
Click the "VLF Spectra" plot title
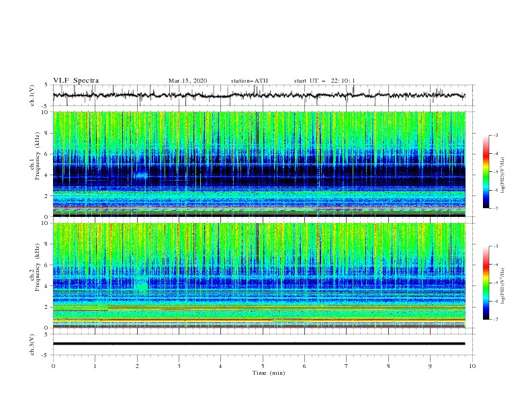point(76,81)
